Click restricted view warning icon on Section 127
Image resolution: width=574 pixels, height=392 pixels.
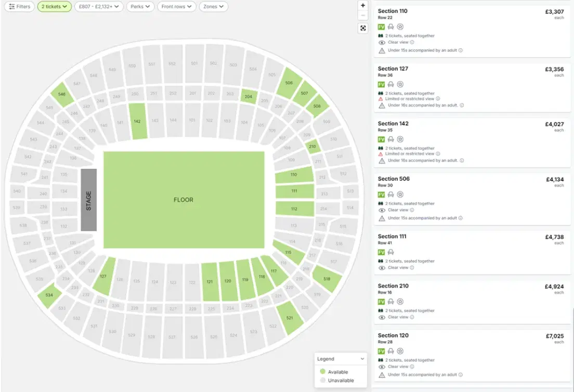coord(381,99)
